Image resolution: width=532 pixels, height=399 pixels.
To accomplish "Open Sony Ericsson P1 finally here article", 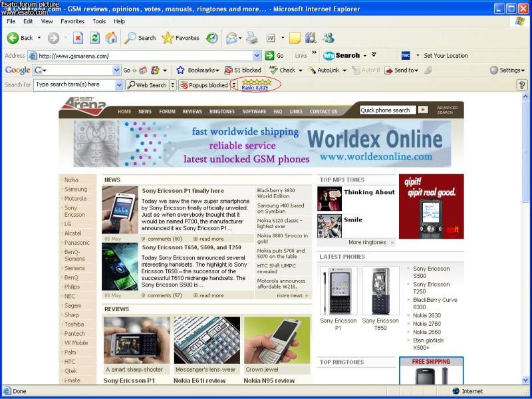I will pos(183,191).
